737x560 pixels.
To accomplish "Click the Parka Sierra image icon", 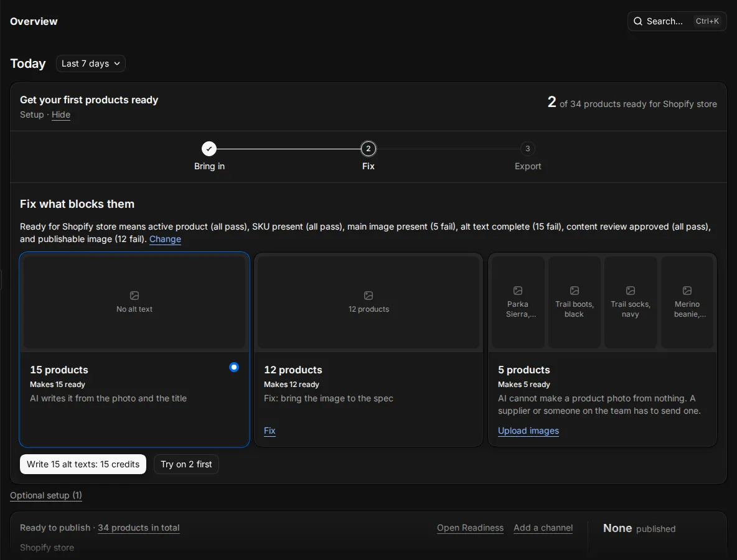I will click(x=518, y=291).
